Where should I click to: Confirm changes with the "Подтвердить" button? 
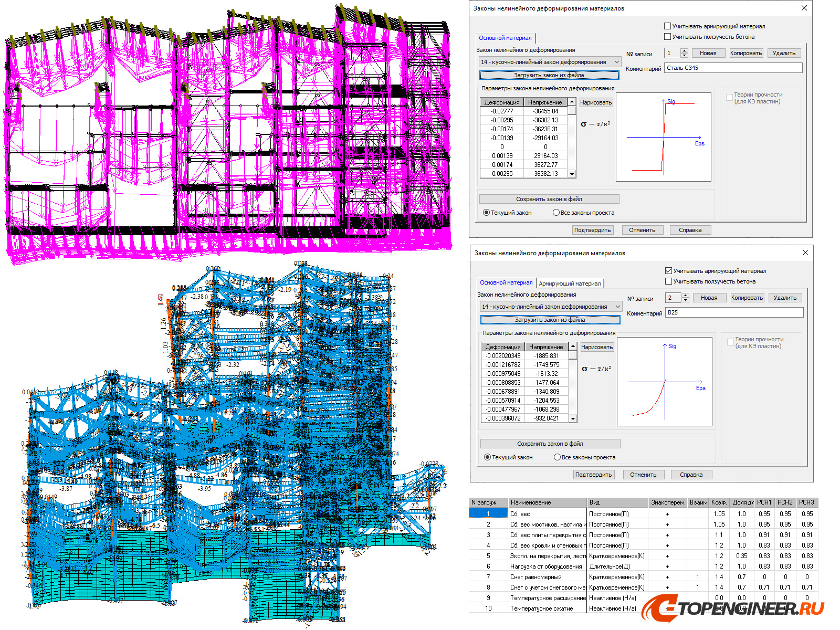pos(593,229)
